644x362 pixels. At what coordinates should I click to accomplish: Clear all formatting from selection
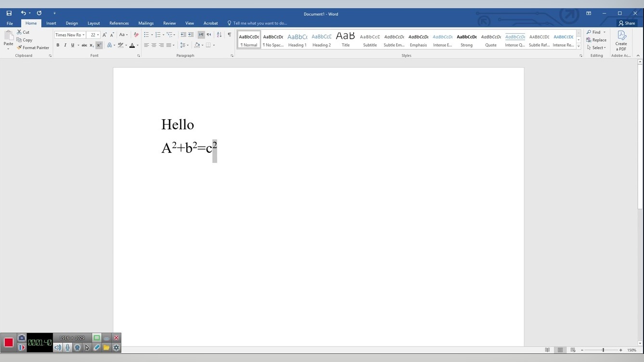point(136,35)
